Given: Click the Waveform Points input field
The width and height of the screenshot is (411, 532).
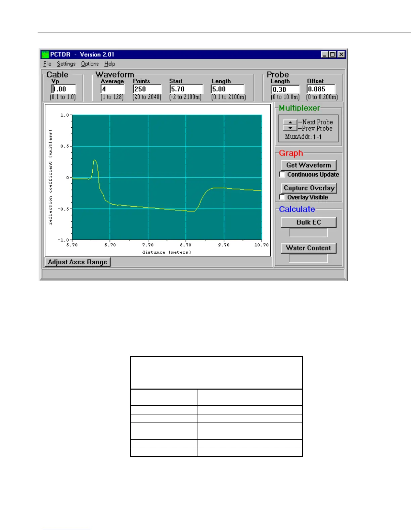Looking at the screenshot, I should click(147, 89).
